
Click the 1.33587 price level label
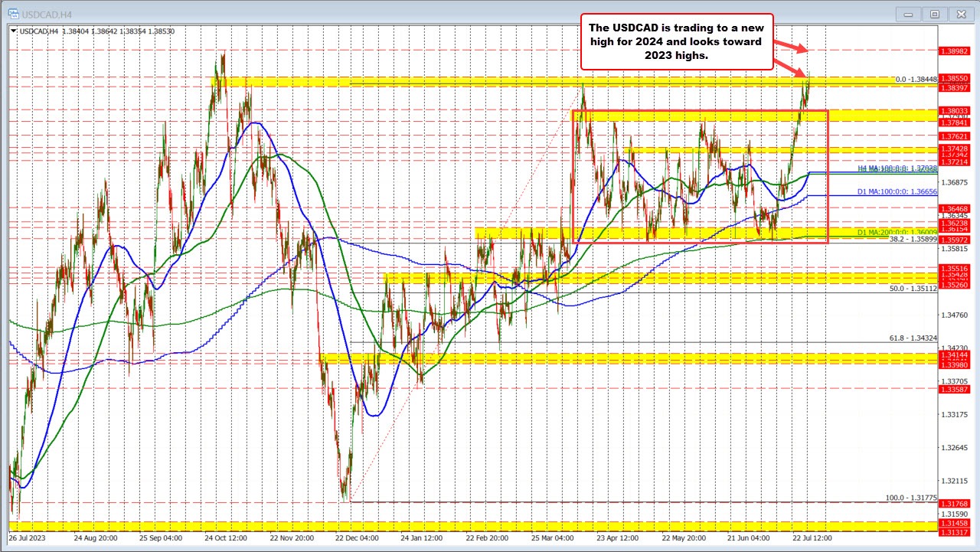point(954,389)
